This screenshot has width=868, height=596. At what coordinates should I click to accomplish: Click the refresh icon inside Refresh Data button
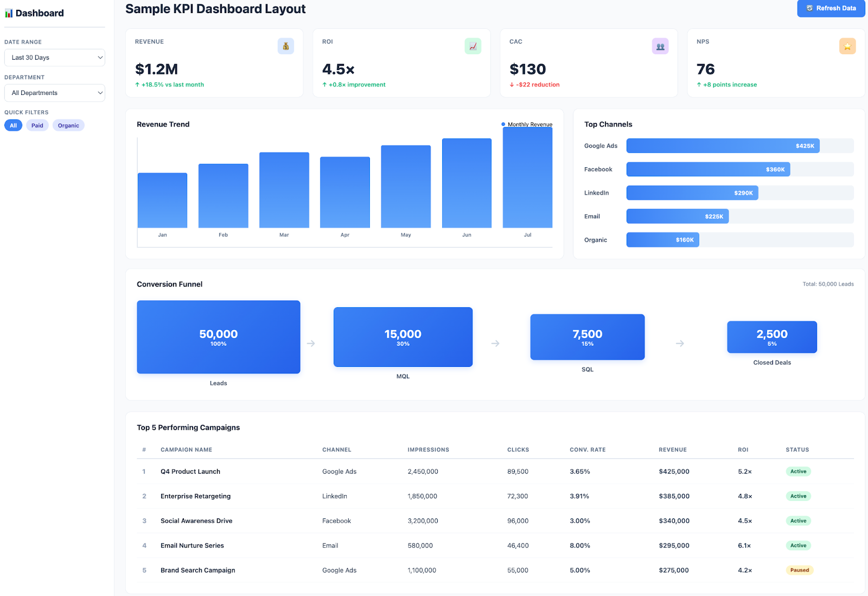[x=809, y=8]
